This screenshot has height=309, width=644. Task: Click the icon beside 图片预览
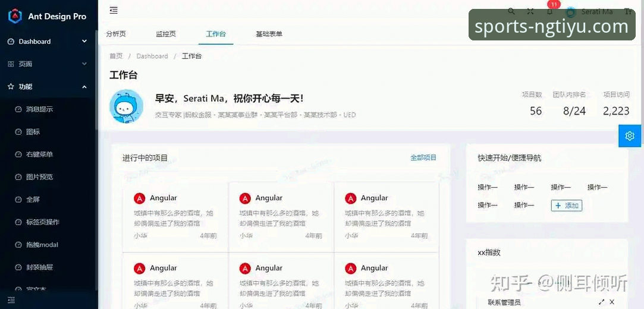coord(18,177)
